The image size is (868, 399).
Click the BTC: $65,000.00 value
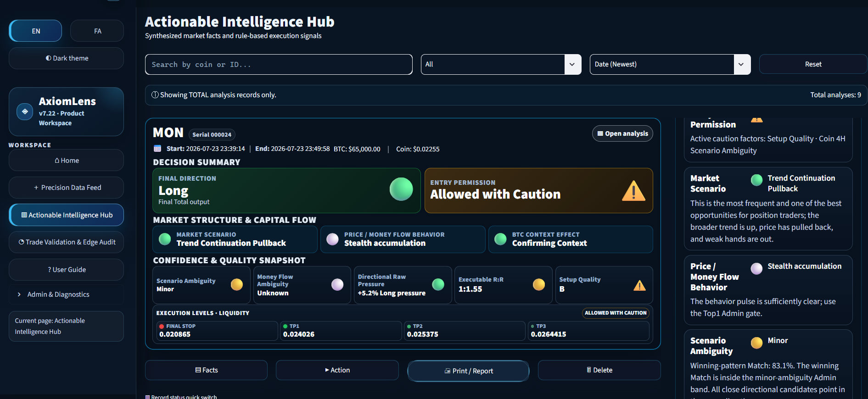click(357, 149)
